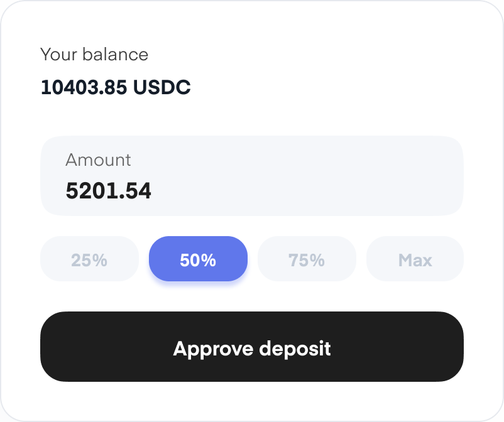This screenshot has height=422, width=504.
Task: Select the 75% amount option
Action: 307,259
